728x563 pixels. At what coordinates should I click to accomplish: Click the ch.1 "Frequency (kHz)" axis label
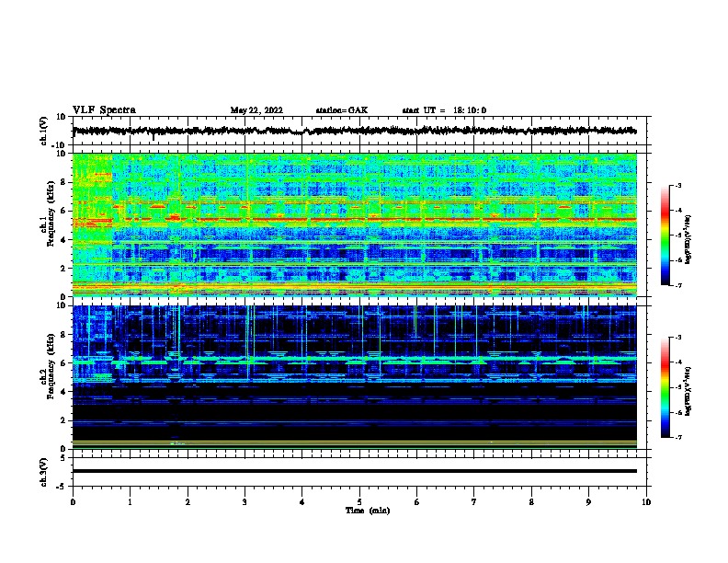51,214
